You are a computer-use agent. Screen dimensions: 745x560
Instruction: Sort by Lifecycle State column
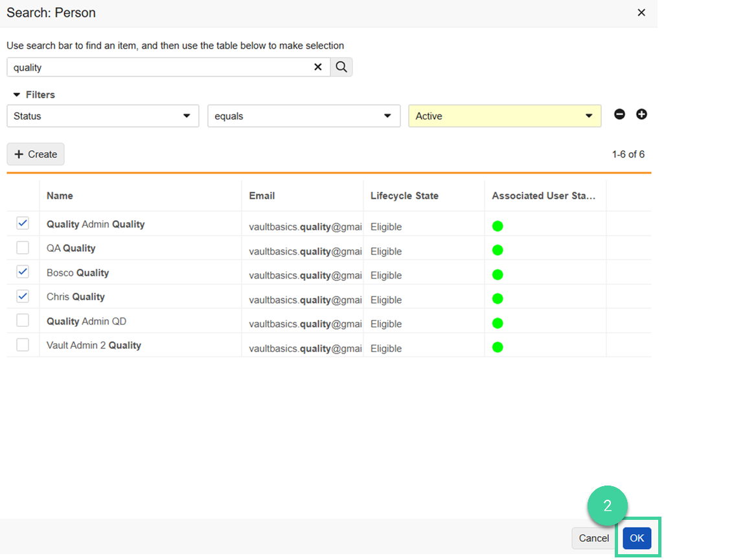(x=404, y=196)
